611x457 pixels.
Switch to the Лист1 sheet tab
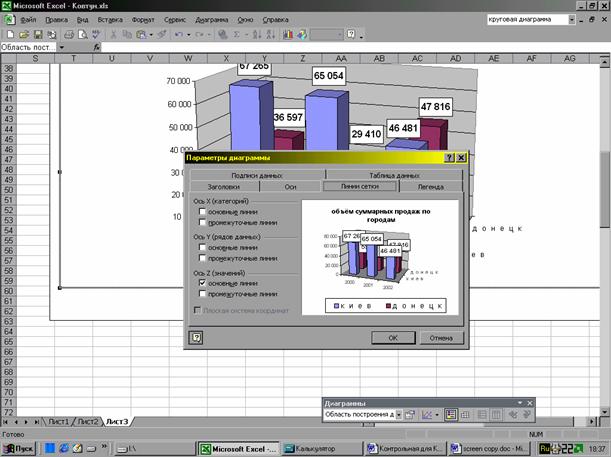(59, 422)
